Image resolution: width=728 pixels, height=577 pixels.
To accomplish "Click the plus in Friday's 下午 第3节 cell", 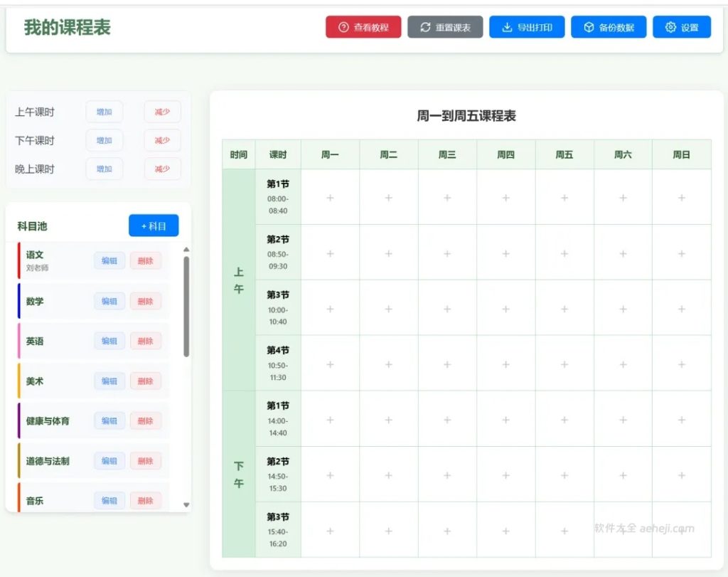I will pyautogui.click(x=564, y=530).
